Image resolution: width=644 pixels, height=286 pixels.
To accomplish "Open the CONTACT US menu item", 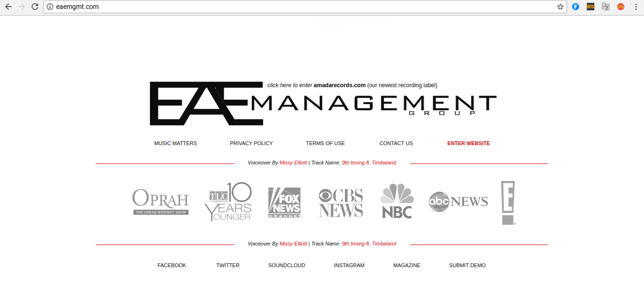I will 396,143.
